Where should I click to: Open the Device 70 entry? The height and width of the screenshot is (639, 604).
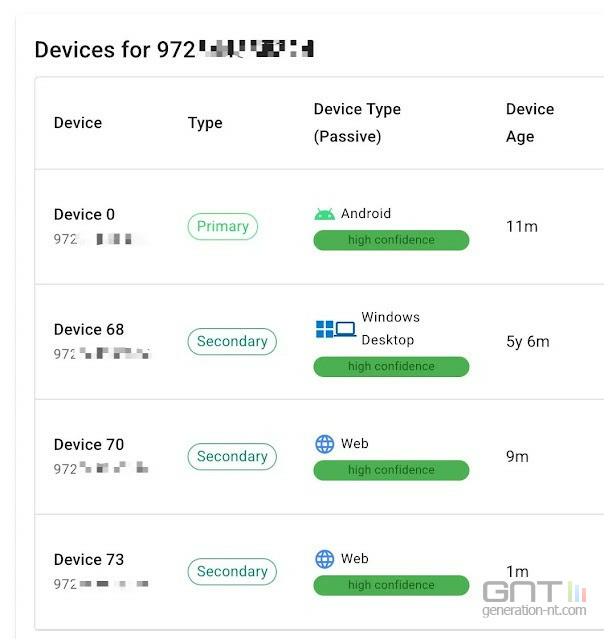[x=89, y=444]
